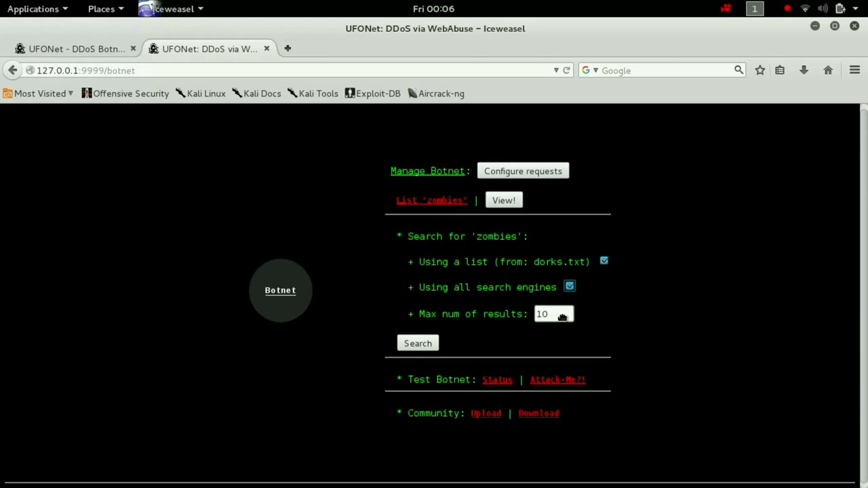Screen dimensions: 868x488
Task: Open the URL history dropdown arrow
Action: [556, 70]
